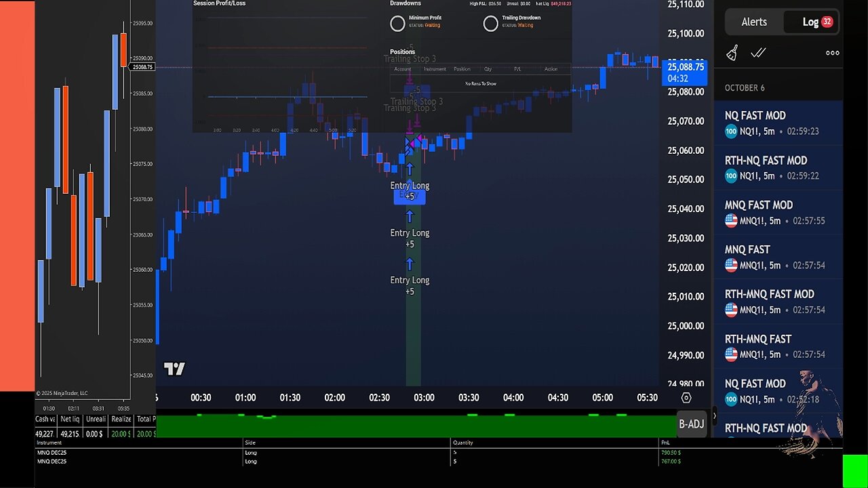
Task: Click the NinjaTrader chart price marker 25088.75
Action: 142,67
